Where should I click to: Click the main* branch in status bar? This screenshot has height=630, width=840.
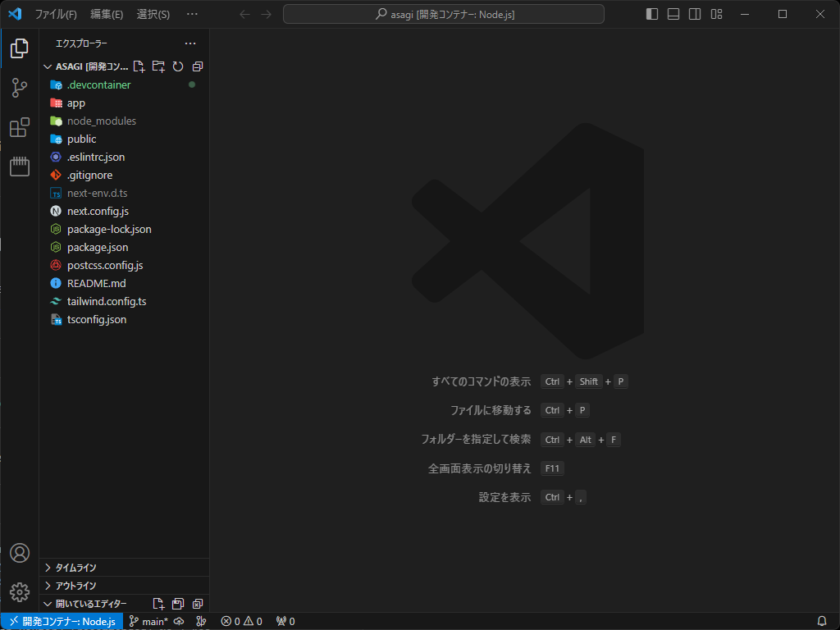click(149, 622)
